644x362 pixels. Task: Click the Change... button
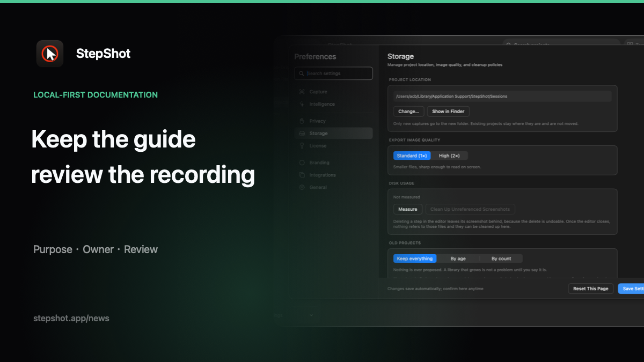[x=408, y=112]
